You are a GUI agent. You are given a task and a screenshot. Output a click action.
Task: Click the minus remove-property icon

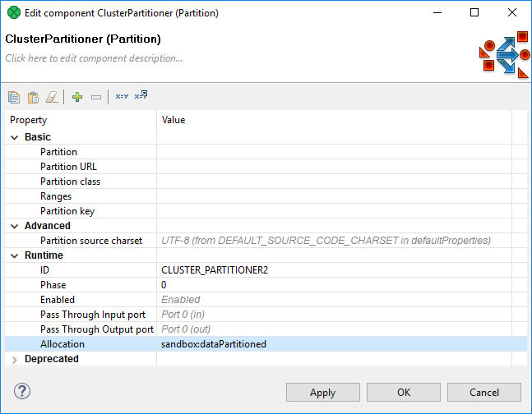tap(96, 97)
